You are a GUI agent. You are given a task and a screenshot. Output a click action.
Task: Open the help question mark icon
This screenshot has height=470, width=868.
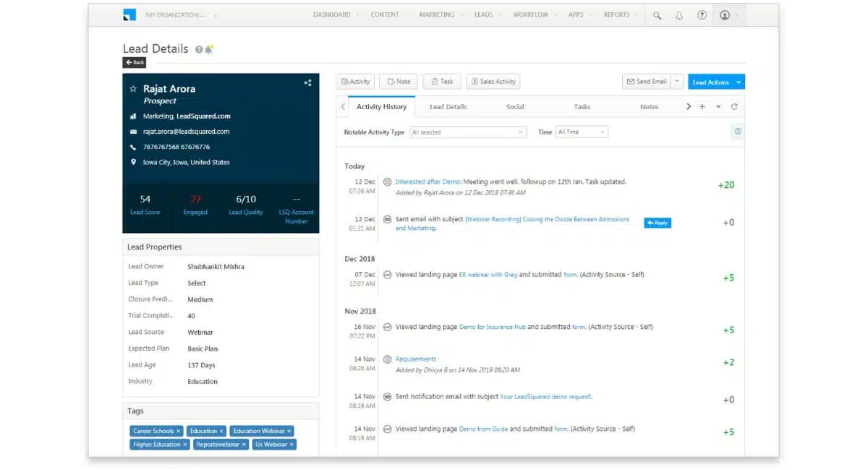pos(702,15)
